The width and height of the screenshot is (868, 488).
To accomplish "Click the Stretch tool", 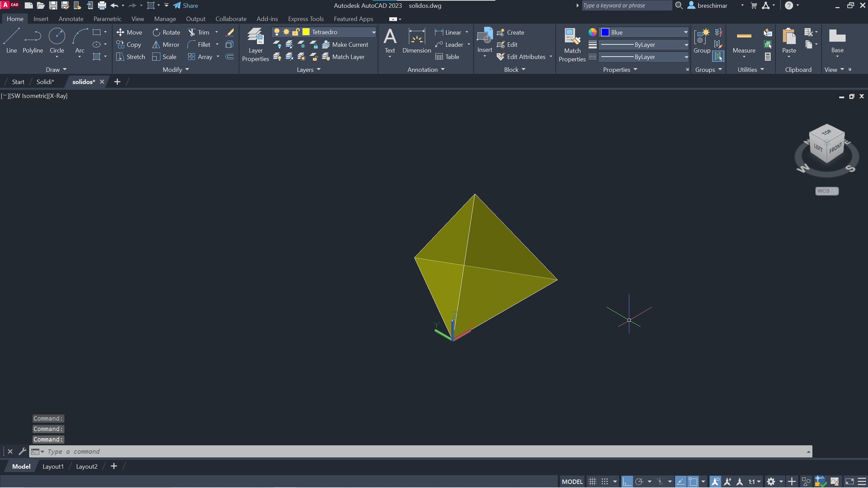I will point(131,57).
